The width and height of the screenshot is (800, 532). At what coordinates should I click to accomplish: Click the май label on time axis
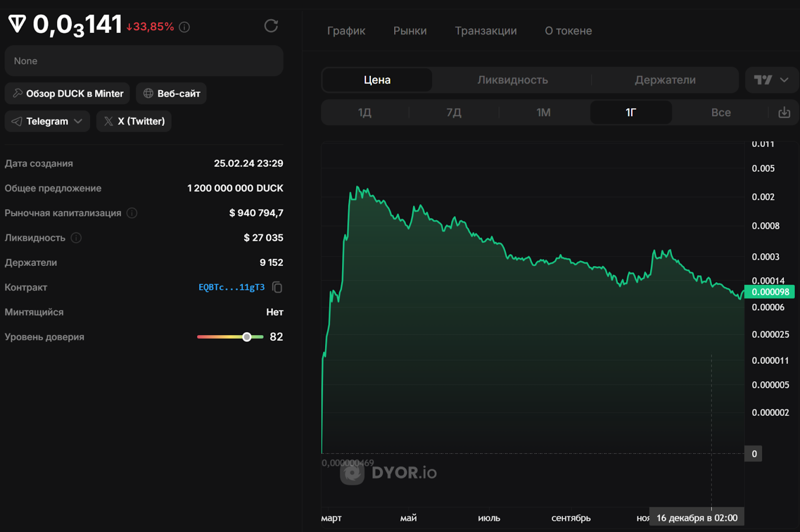tap(408, 518)
